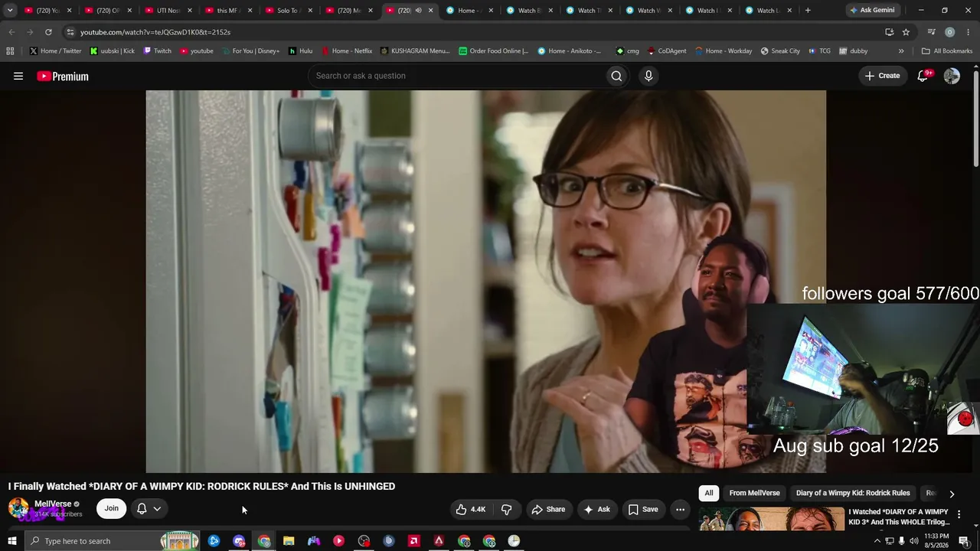Open taskbar Action Center notifications
The width and height of the screenshot is (980, 551).
point(964,541)
